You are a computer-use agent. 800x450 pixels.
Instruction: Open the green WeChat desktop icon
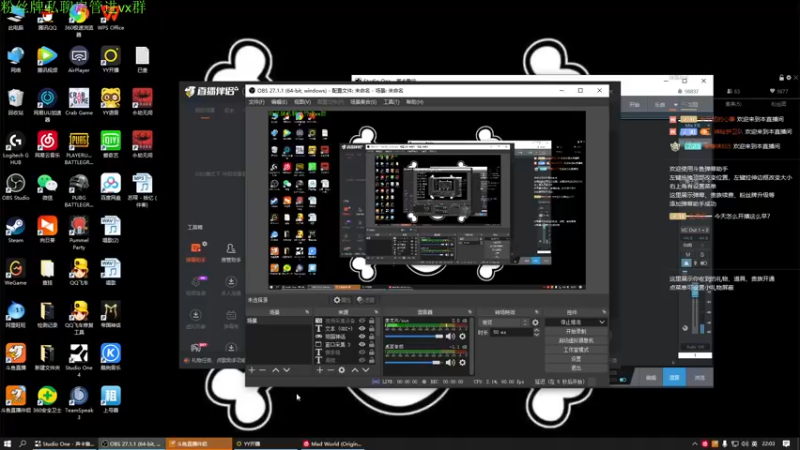[x=47, y=187]
